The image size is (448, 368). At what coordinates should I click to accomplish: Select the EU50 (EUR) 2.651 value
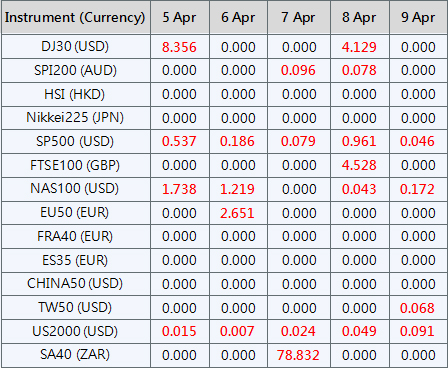tap(238, 213)
